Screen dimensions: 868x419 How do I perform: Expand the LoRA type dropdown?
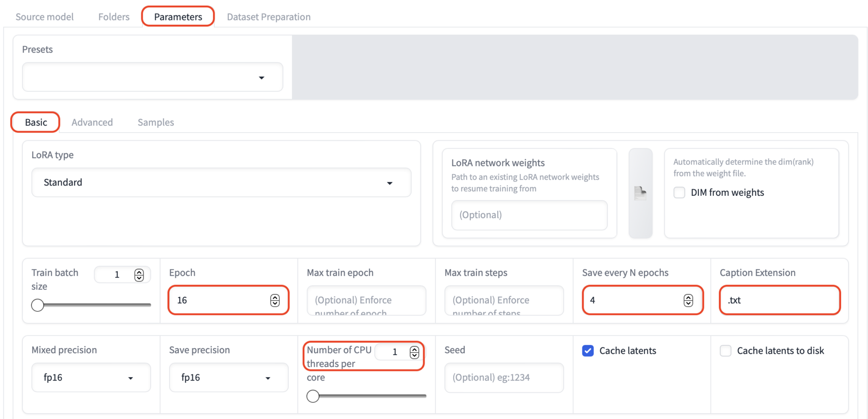(221, 183)
